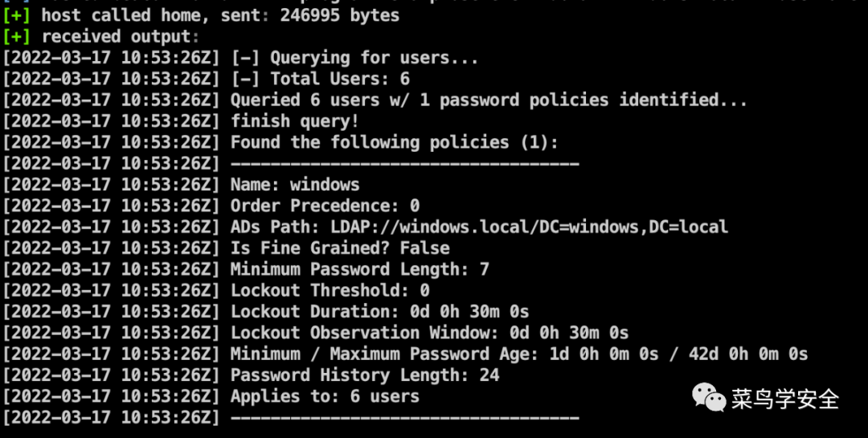Click the WeChat logo icon in watermark
Screen dimensions: 868x438
coord(709,398)
